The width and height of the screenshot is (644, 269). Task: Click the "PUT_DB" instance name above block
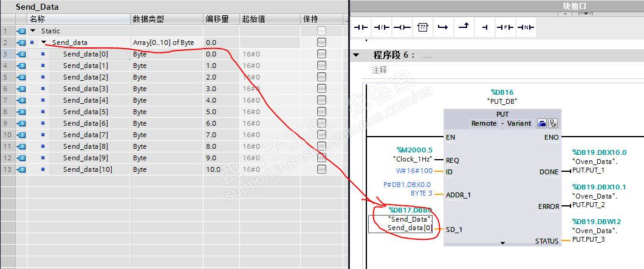(x=502, y=101)
